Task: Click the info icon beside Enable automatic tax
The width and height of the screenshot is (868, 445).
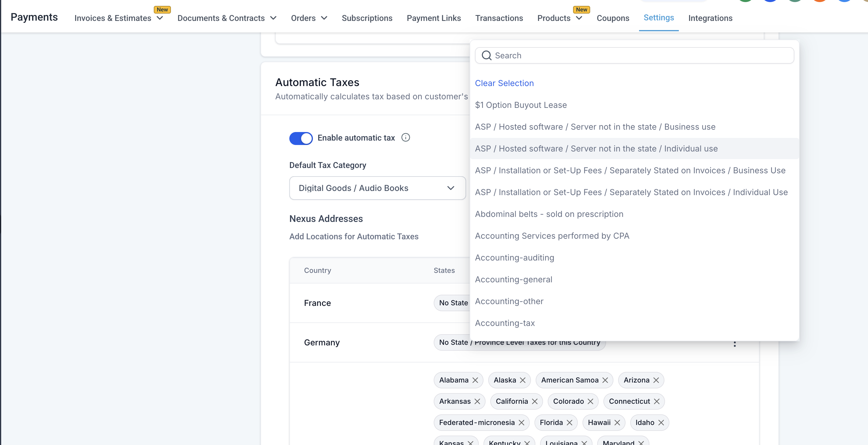Action: 406,138
